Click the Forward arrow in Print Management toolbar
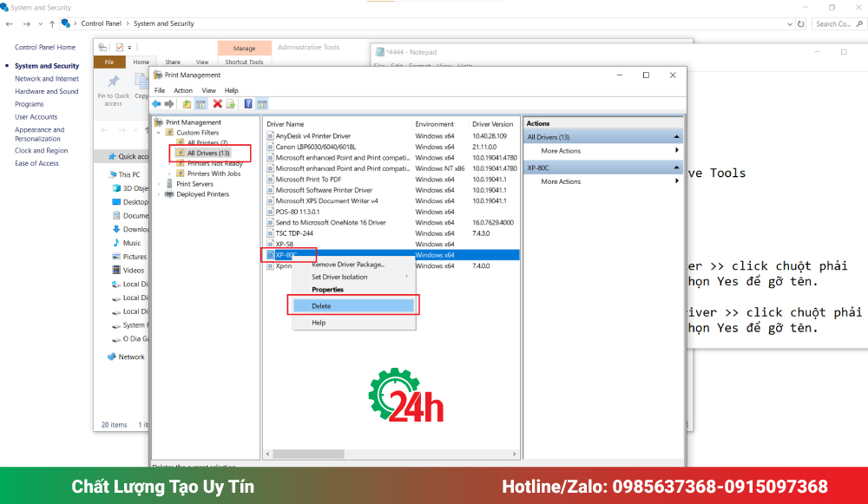 tap(169, 104)
